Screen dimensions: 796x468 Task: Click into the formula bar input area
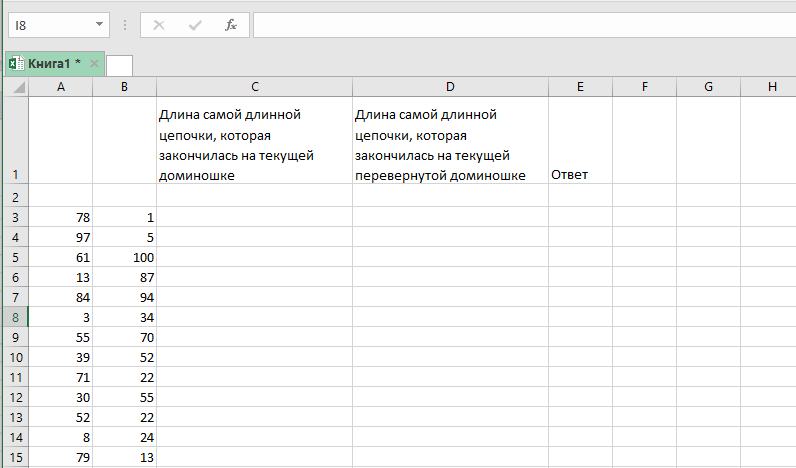pyautogui.click(x=520, y=24)
